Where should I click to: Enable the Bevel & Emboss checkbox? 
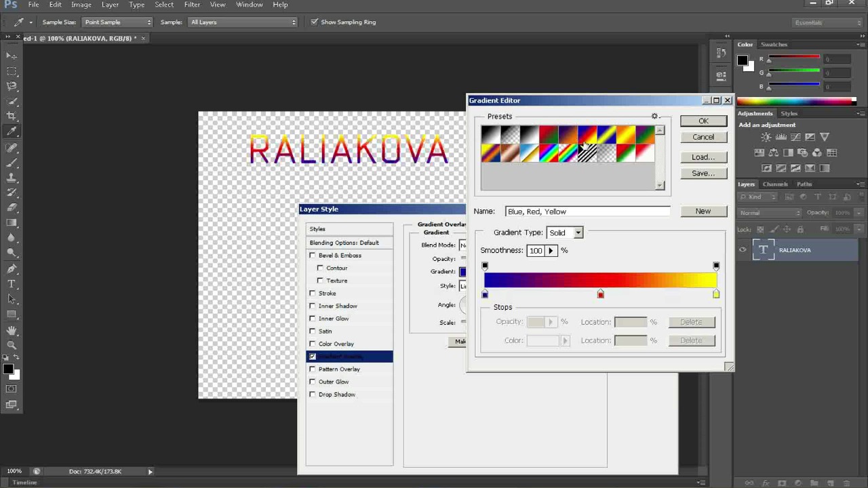(313, 256)
